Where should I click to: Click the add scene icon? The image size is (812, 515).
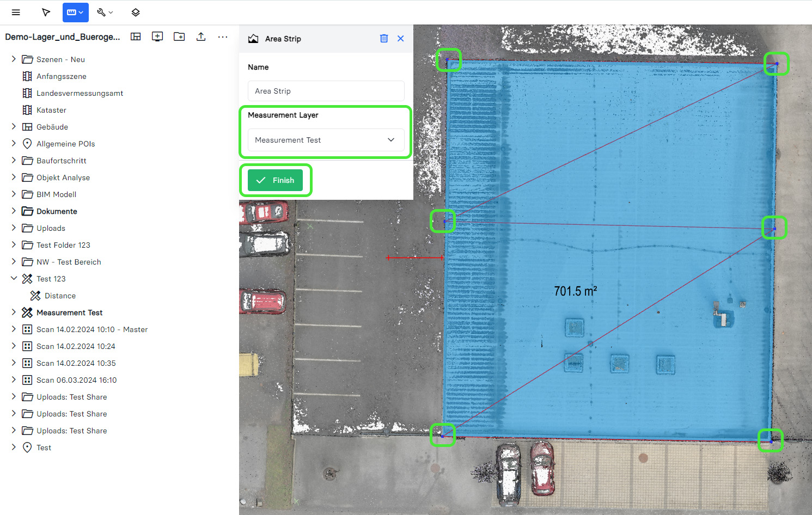pyautogui.click(x=157, y=36)
